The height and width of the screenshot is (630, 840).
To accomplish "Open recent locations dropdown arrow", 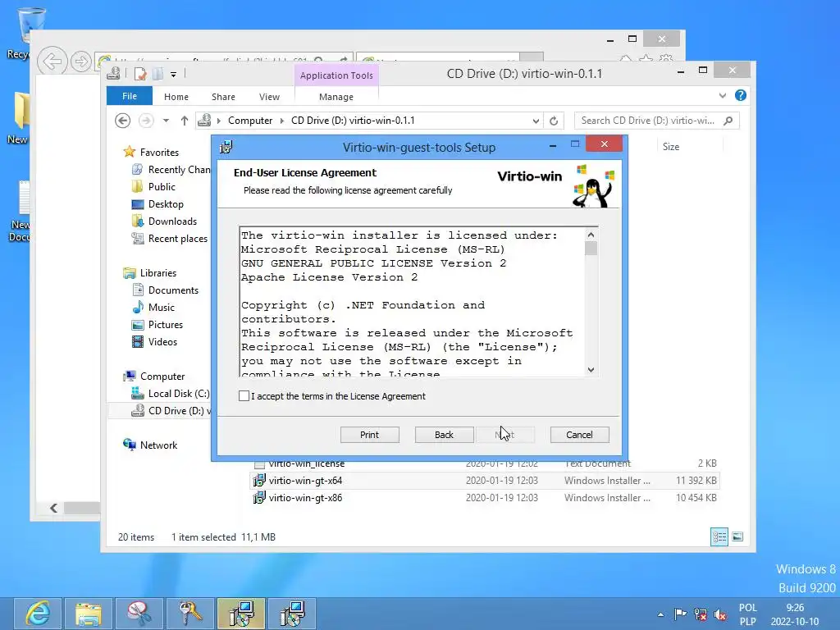I will (166, 121).
